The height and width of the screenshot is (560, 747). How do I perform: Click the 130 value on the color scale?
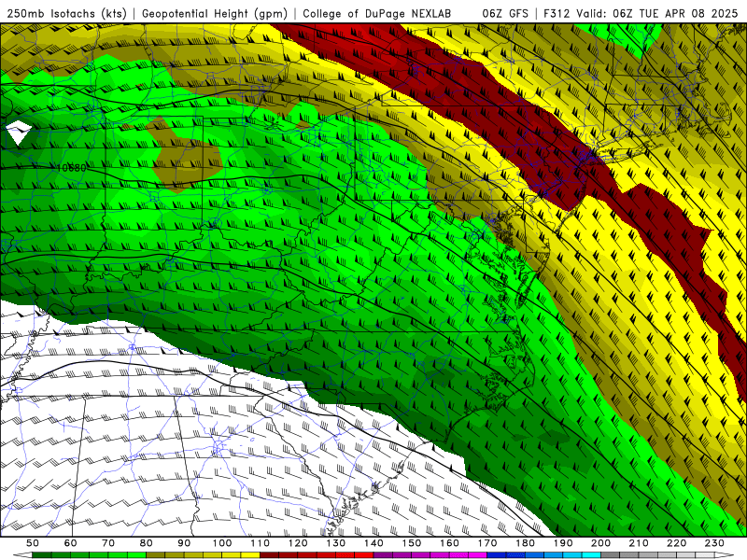(335, 543)
